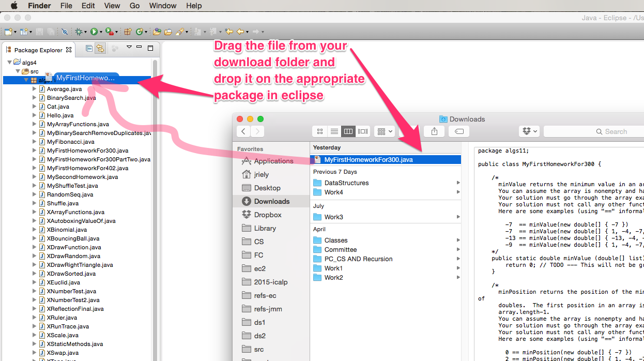This screenshot has width=644, height=361.
Task: Toggle Link with Editor in Package Explorer
Action: tap(100, 48)
